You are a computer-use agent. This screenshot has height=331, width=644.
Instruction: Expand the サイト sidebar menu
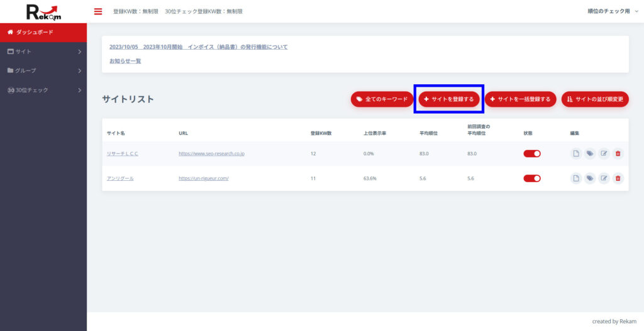[x=43, y=52]
